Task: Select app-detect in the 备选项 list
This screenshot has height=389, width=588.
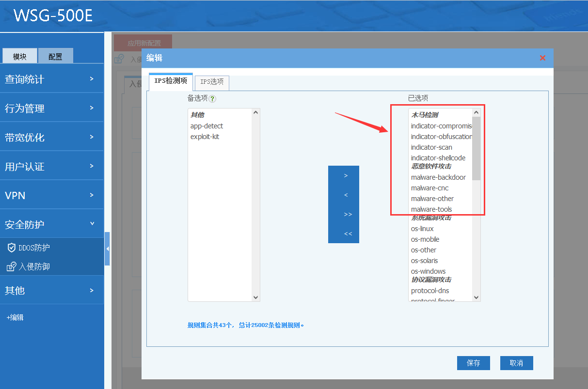Action: (207, 126)
